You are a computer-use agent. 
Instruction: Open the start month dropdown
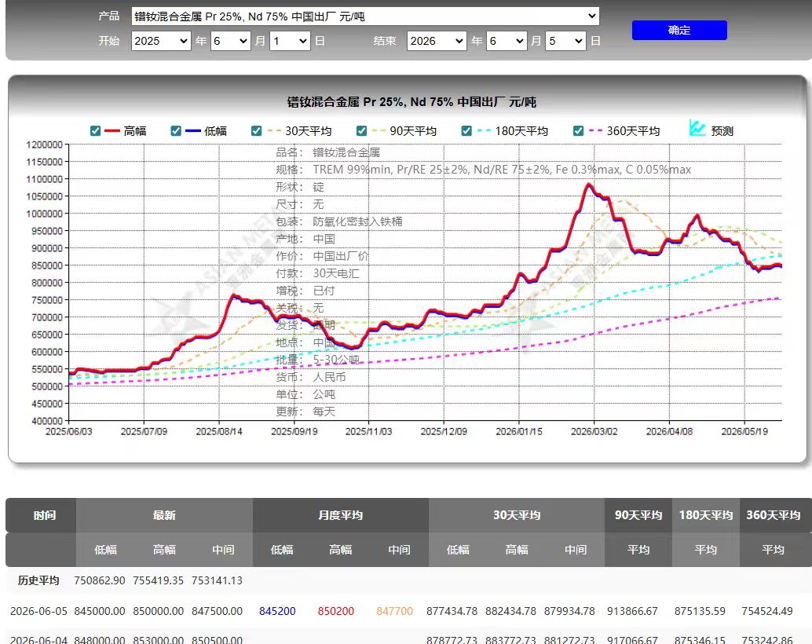[231, 41]
